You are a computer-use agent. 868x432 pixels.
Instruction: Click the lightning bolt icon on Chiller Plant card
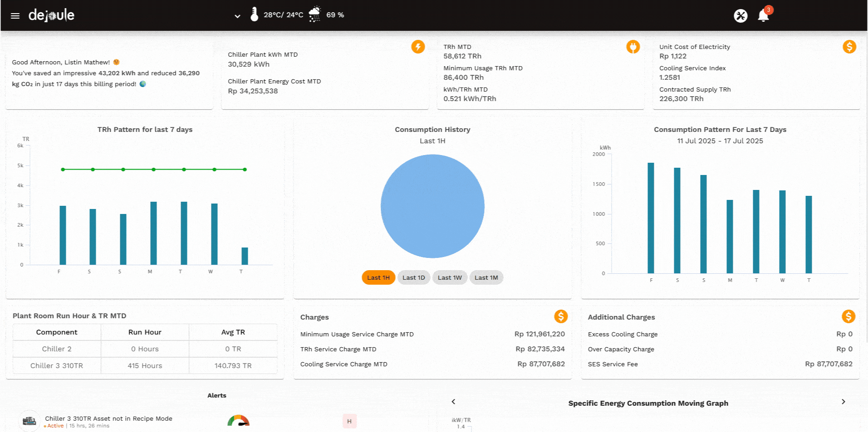(418, 47)
